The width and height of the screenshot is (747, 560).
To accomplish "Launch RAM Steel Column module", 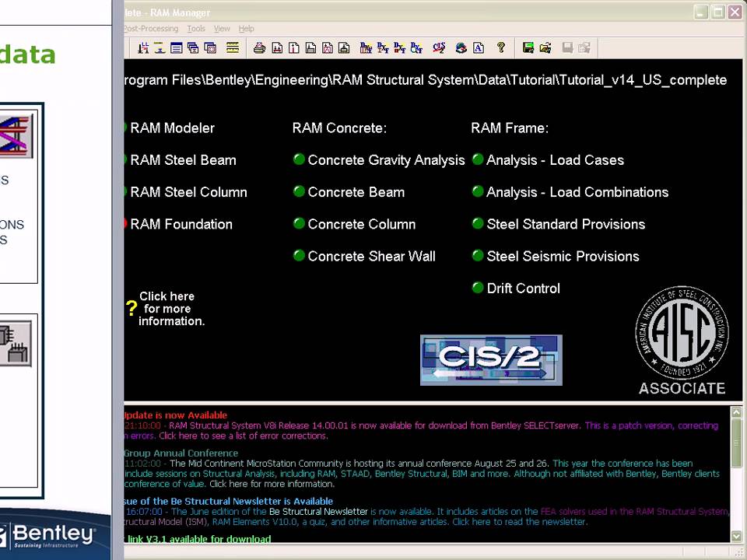I will (188, 192).
